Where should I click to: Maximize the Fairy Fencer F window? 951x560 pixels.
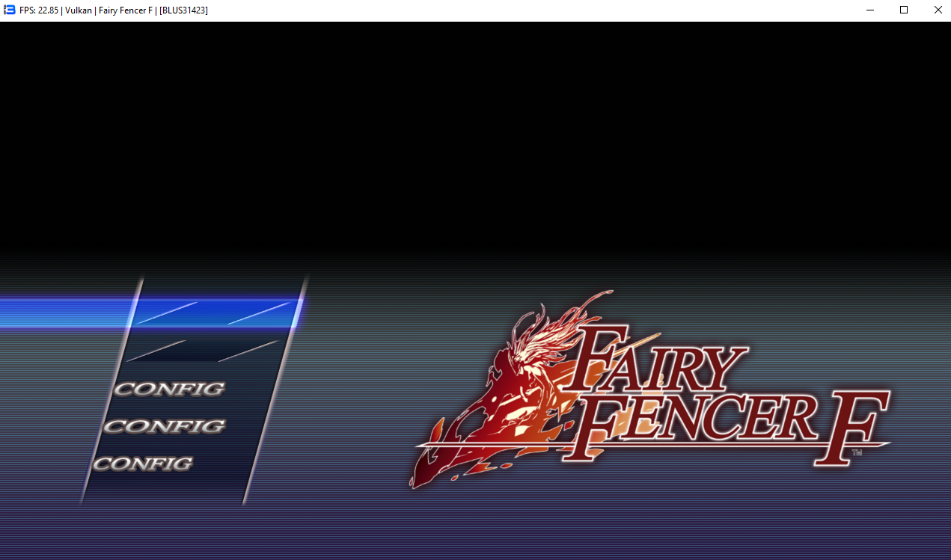pos(904,10)
